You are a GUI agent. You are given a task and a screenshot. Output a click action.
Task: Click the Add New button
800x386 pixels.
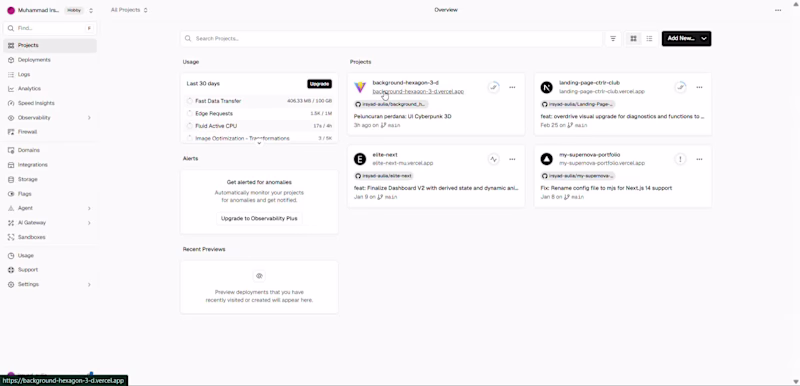(x=681, y=38)
